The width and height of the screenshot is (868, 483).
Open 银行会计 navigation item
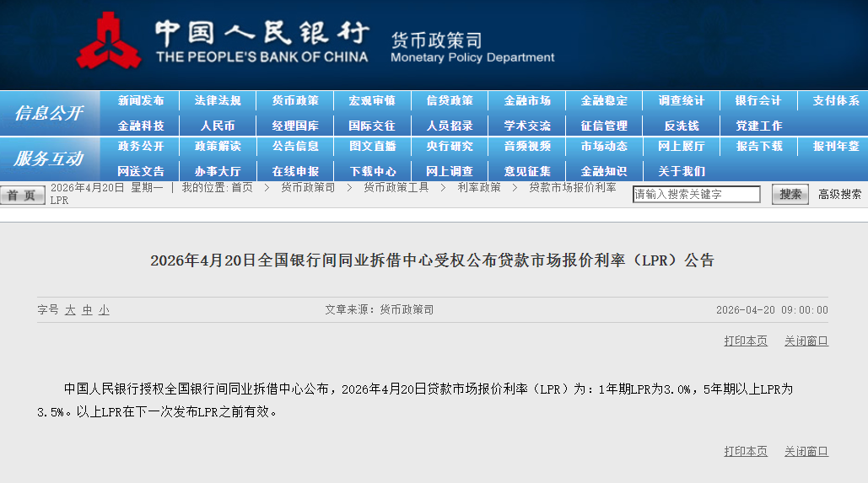(x=758, y=100)
